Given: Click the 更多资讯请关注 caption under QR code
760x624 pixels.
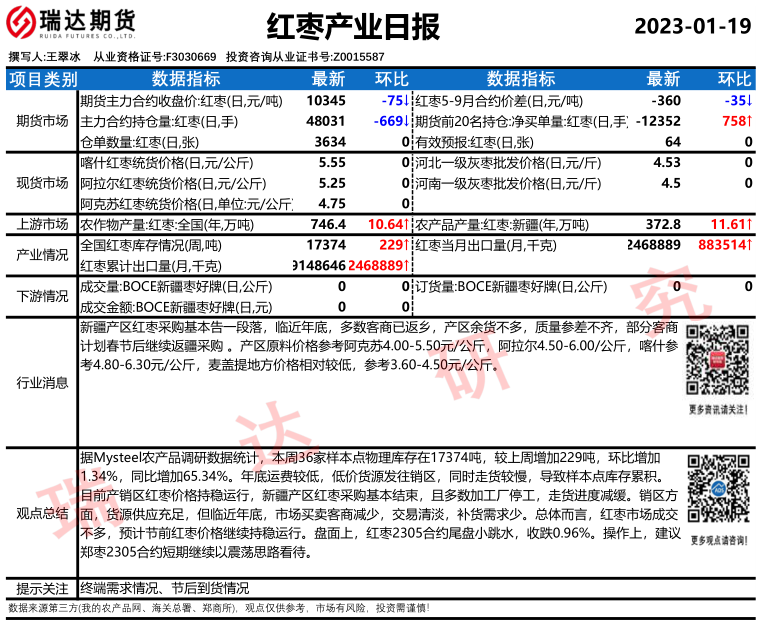Looking at the screenshot, I should [717, 408].
